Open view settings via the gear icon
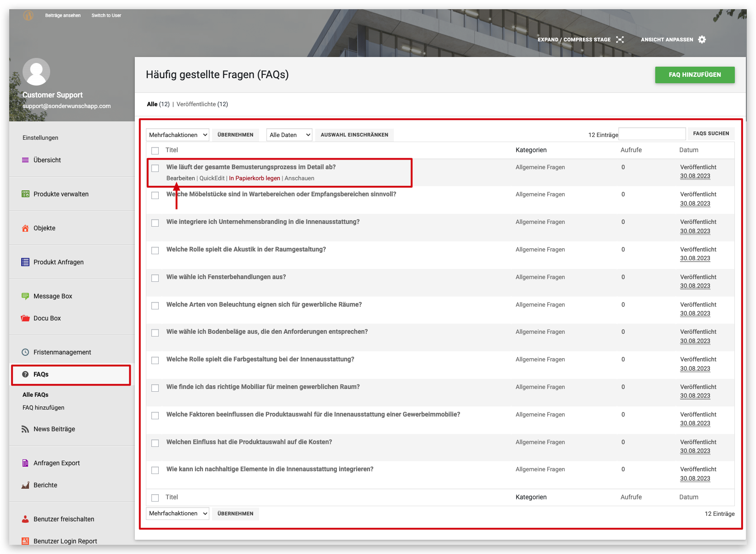The height and width of the screenshot is (554, 756). [702, 40]
